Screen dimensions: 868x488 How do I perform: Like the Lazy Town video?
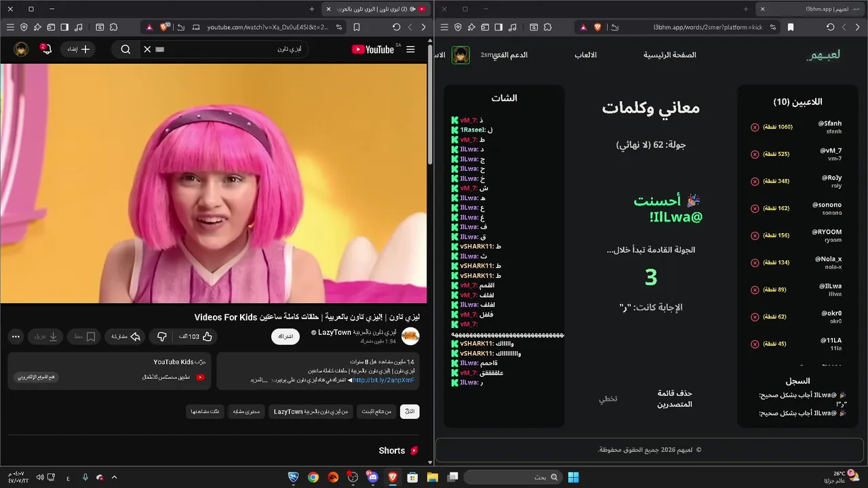coord(196,336)
